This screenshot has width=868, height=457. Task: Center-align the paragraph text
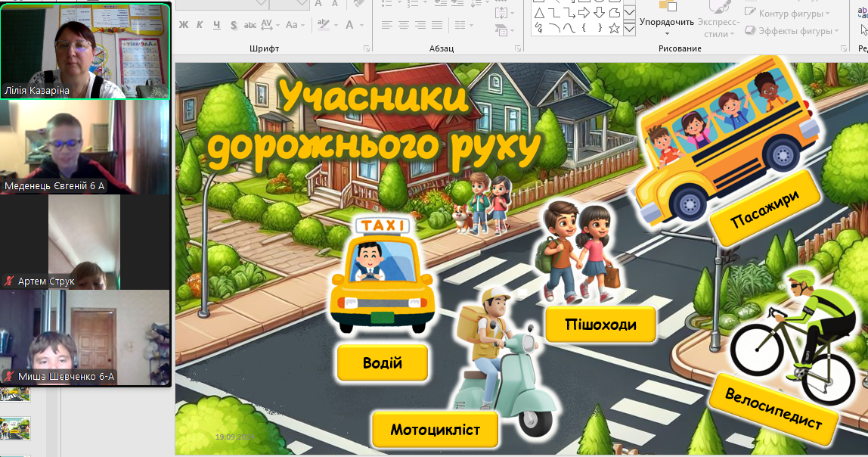402,25
